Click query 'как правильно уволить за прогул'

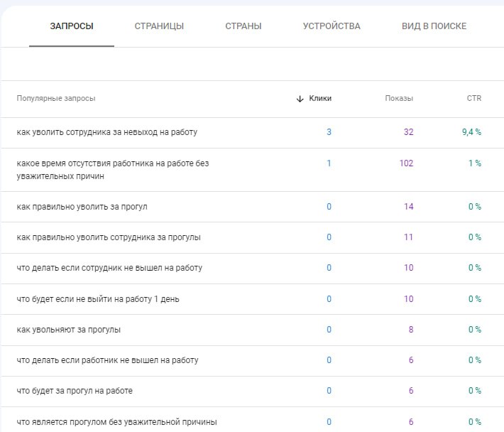click(x=82, y=207)
